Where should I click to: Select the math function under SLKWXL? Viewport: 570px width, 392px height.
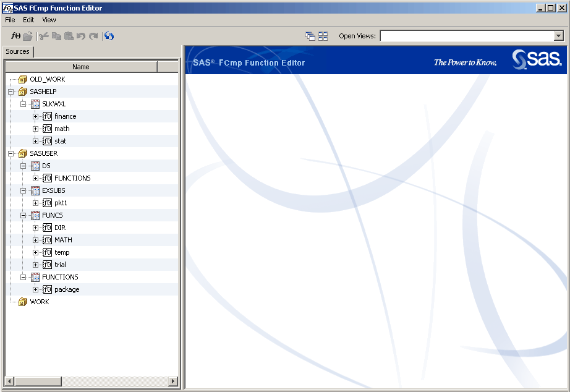point(61,128)
